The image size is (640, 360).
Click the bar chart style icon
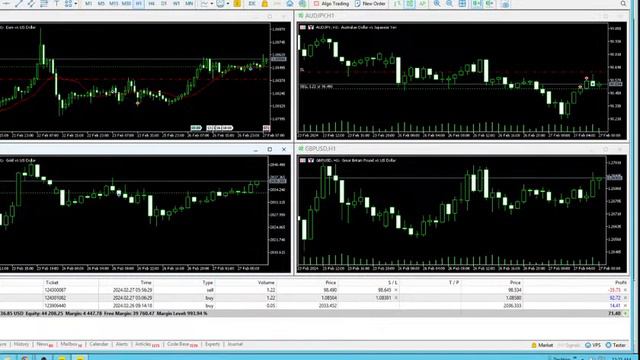click(x=397, y=4)
